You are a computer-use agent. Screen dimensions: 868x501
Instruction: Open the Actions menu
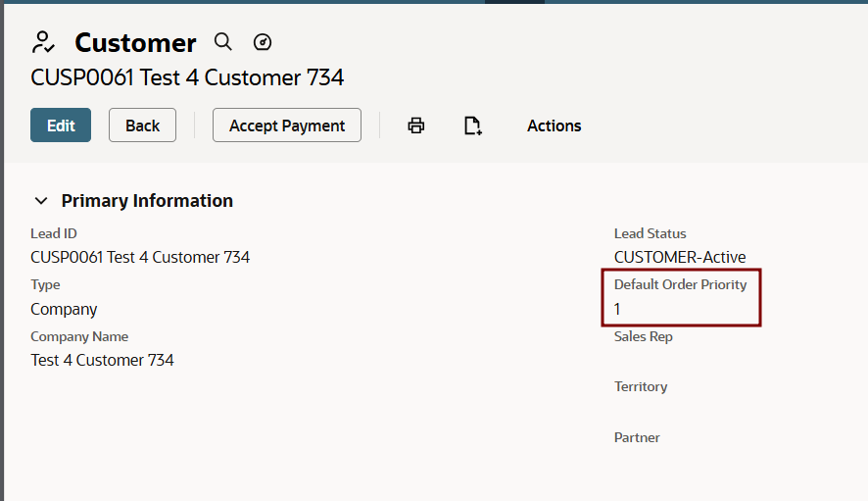tap(554, 125)
